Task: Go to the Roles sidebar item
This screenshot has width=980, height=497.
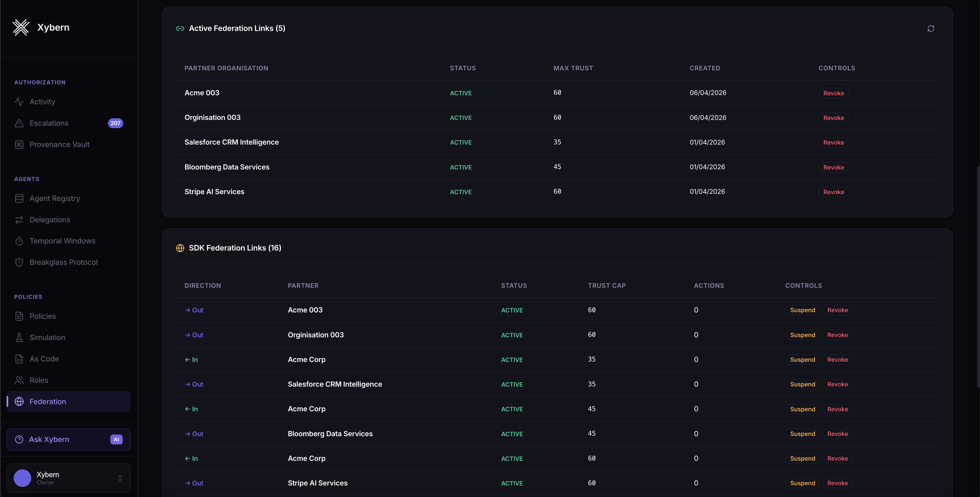Action: click(x=39, y=380)
